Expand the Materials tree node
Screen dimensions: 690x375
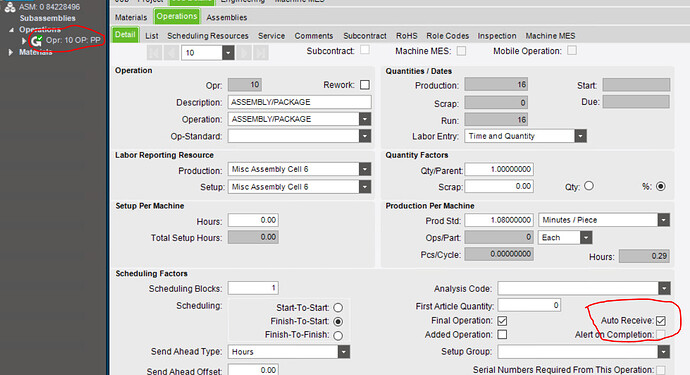click(11, 52)
